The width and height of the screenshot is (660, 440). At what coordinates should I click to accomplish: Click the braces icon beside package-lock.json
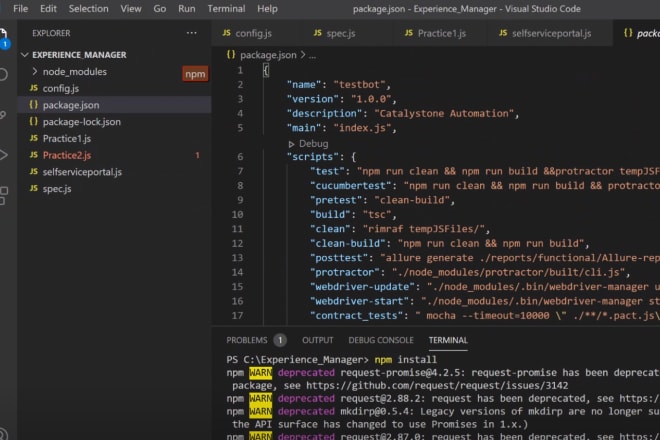click(34, 121)
